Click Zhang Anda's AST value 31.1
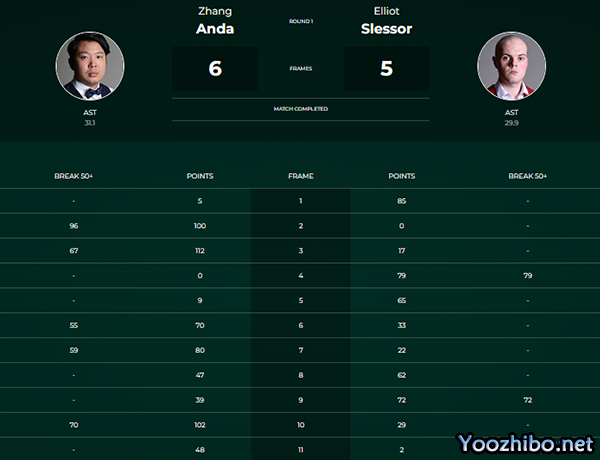This screenshot has height=460, width=600. (90, 123)
